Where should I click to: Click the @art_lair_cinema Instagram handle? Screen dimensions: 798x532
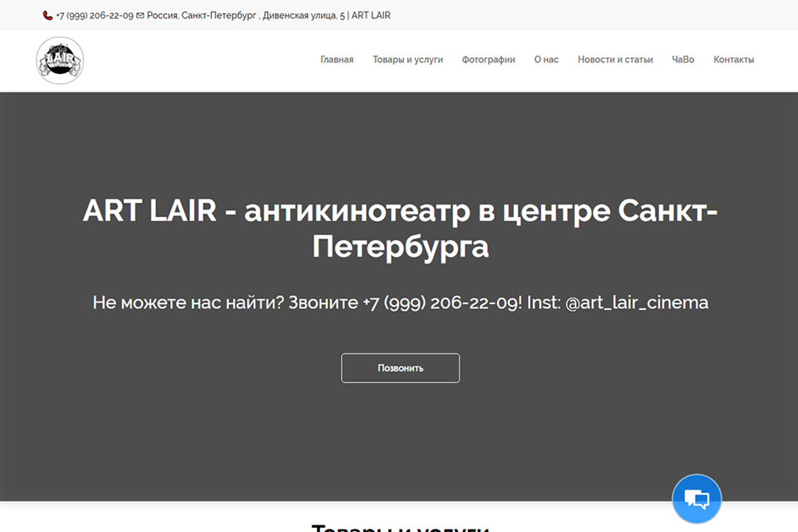[636, 303]
